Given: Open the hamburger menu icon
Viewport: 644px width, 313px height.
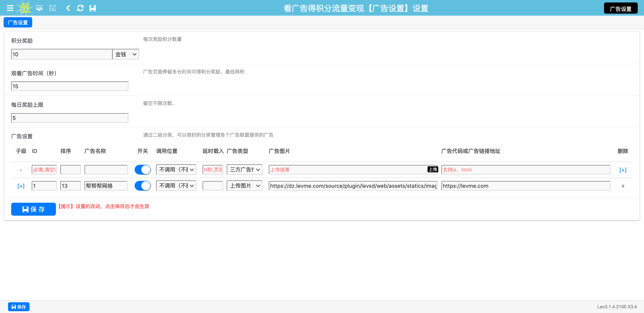Looking at the screenshot, I should tap(10, 8).
